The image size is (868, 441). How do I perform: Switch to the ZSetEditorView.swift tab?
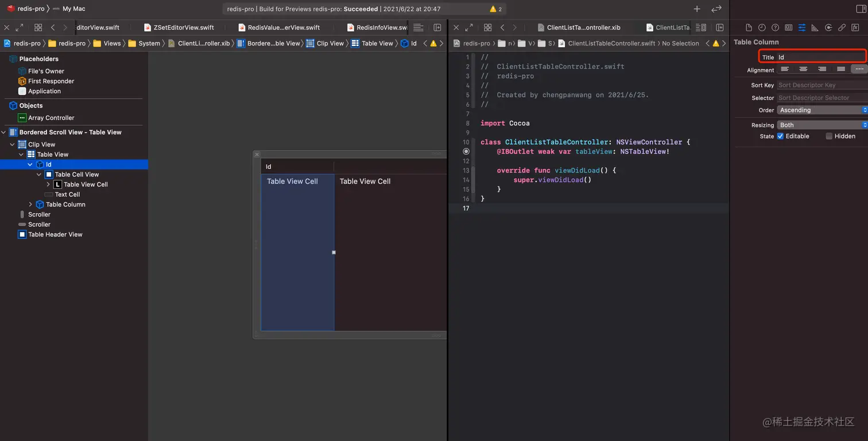pos(183,28)
